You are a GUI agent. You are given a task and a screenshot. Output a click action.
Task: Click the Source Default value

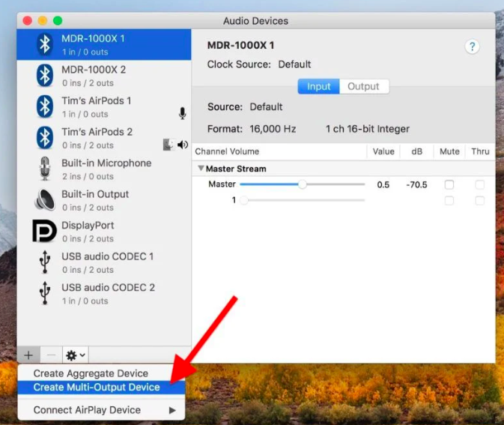(x=266, y=107)
